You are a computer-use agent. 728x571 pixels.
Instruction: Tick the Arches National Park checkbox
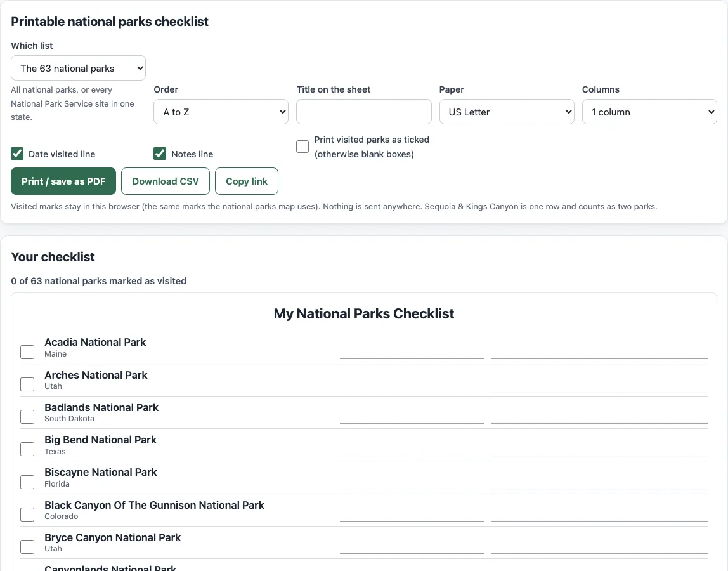[27, 384]
